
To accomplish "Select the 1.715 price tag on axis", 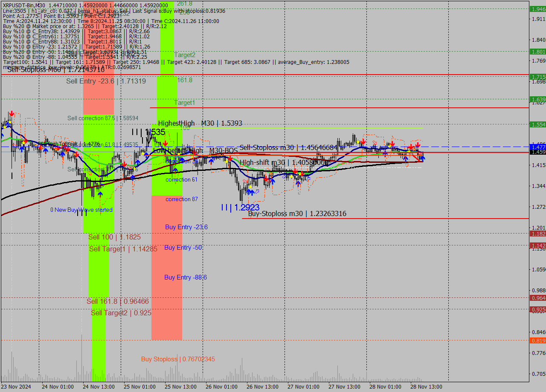I will [538, 77].
